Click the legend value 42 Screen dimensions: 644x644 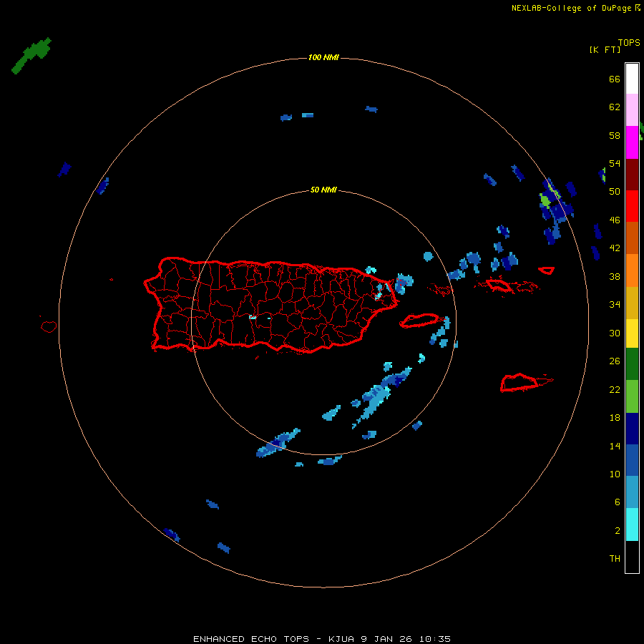click(x=615, y=248)
